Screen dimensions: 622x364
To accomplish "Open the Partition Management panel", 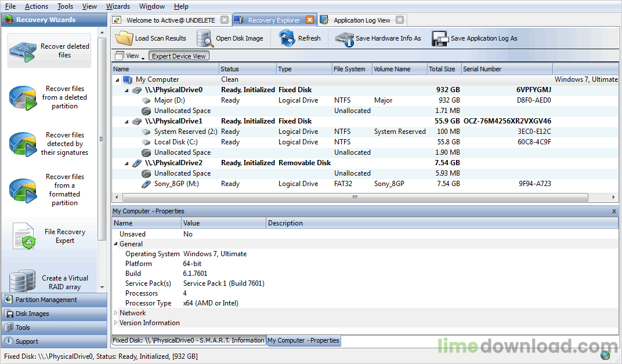I will (x=46, y=300).
